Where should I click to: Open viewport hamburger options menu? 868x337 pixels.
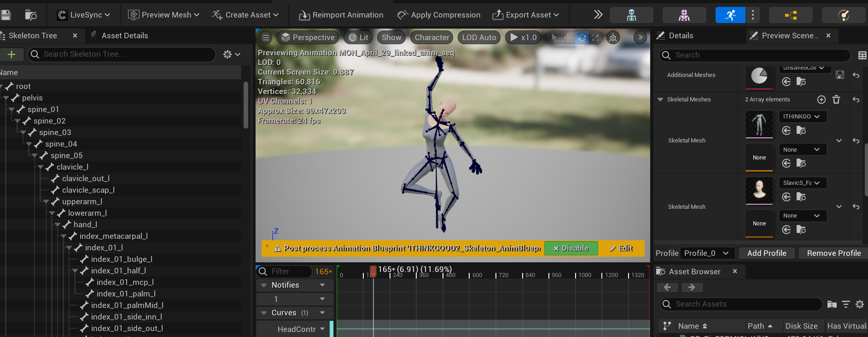[266, 37]
